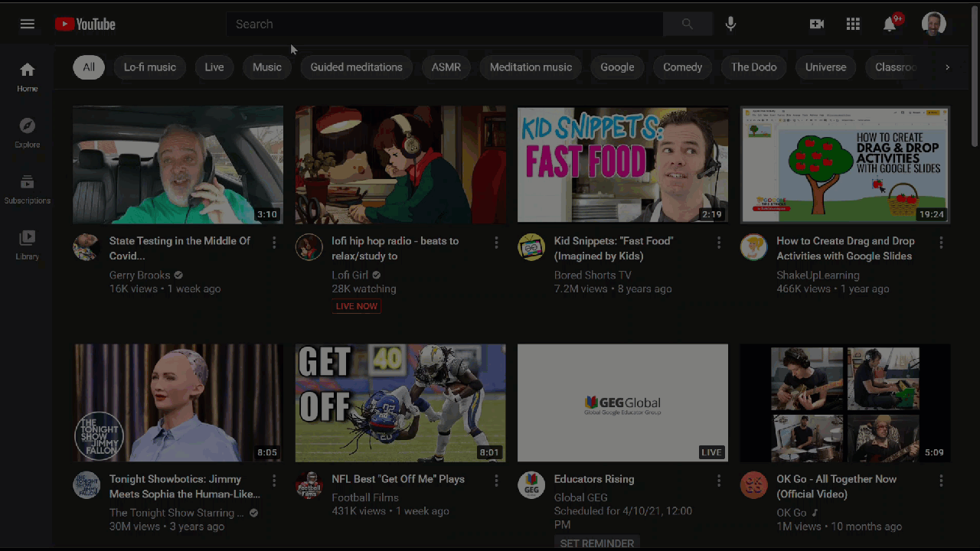This screenshot has height=551, width=980.
Task: Click the search magnifier button
Action: point(687,24)
